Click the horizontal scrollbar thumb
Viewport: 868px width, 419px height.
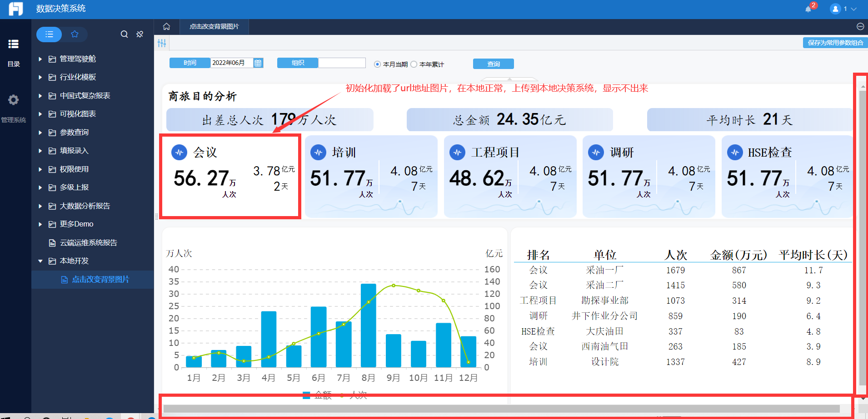click(502, 409)
